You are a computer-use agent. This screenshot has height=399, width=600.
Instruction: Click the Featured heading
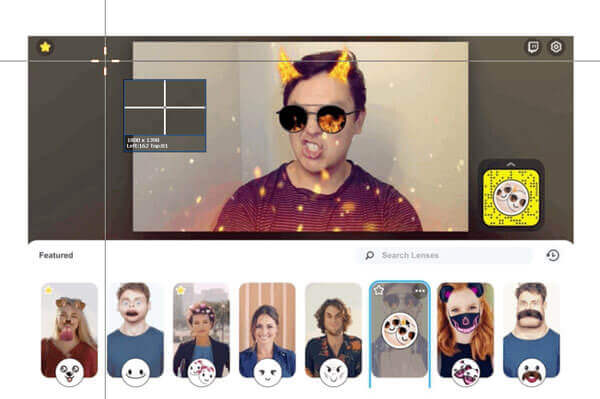point(56,255)
